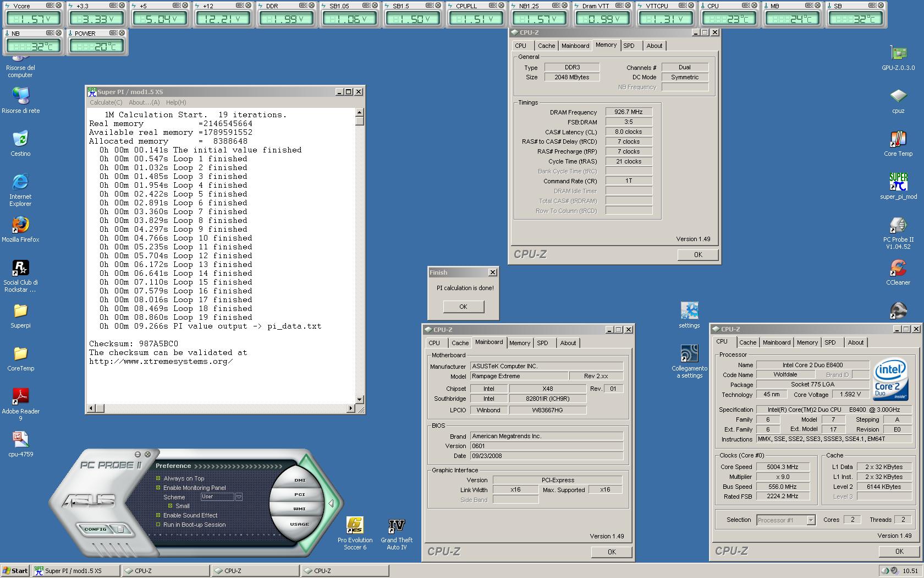Viewport: 924px width, 578px height.
Task: Open the Start menu
Action: pyautogui.click(x=15, y=571)
